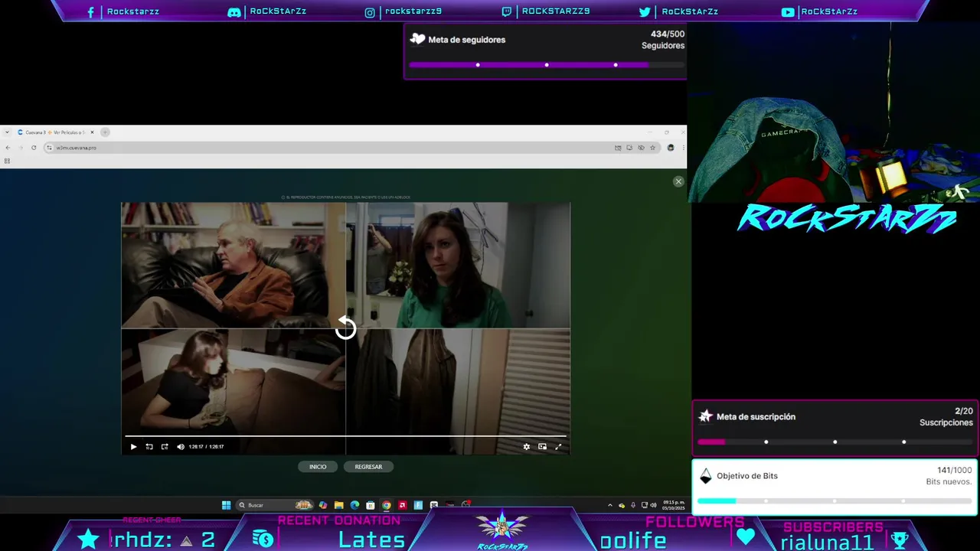Screen dimensions: 980x551
Task: Enter fullscreen in the video player
Action: coord(558,446)
